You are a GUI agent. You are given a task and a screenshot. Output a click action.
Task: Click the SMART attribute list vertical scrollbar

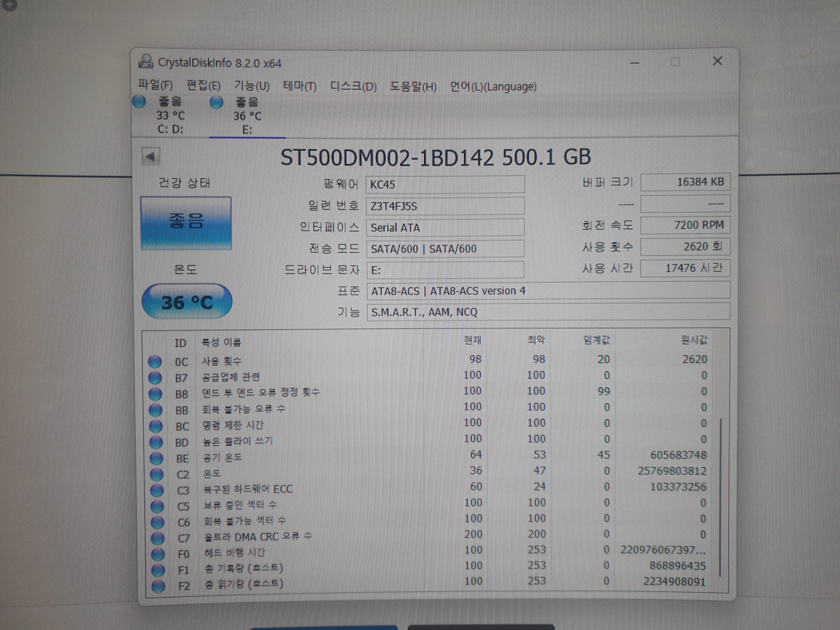click(720, 497)
